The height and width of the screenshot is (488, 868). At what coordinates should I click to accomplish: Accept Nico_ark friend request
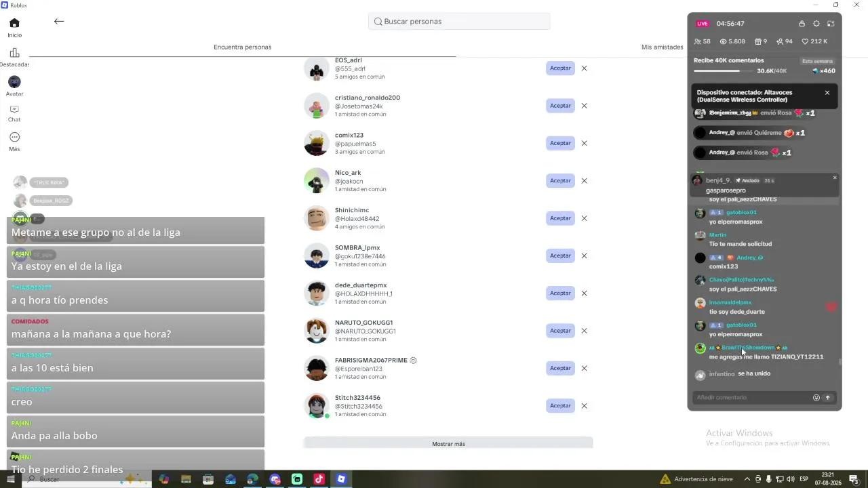coord(560,181)
